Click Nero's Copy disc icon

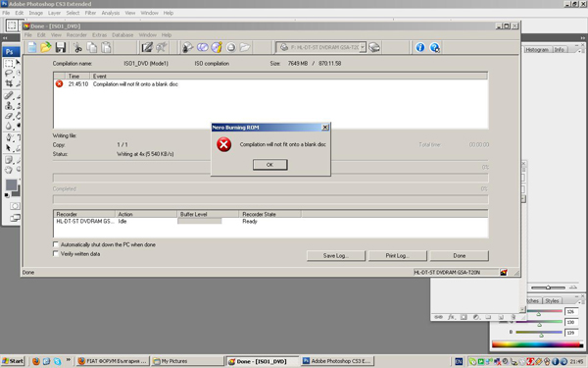[202, 47]
